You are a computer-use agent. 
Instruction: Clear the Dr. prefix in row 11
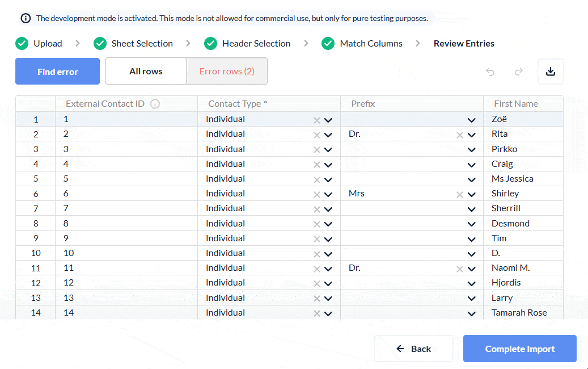coord(460,269)
